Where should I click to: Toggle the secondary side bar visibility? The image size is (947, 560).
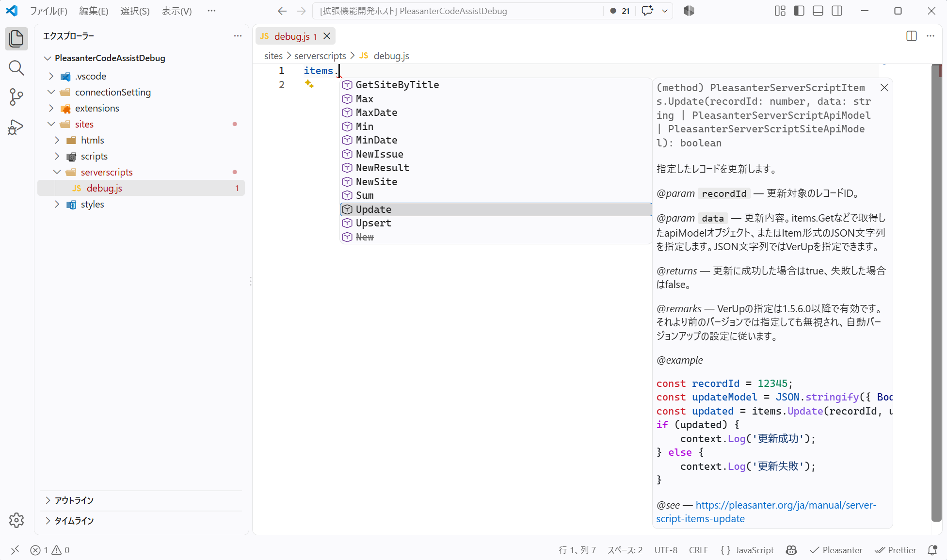click(837, 11)
